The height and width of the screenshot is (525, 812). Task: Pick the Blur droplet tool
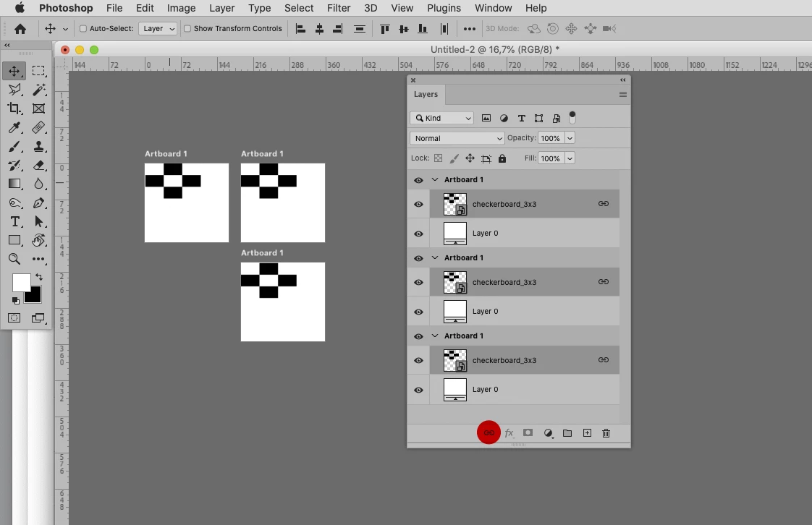click(38, 184)
